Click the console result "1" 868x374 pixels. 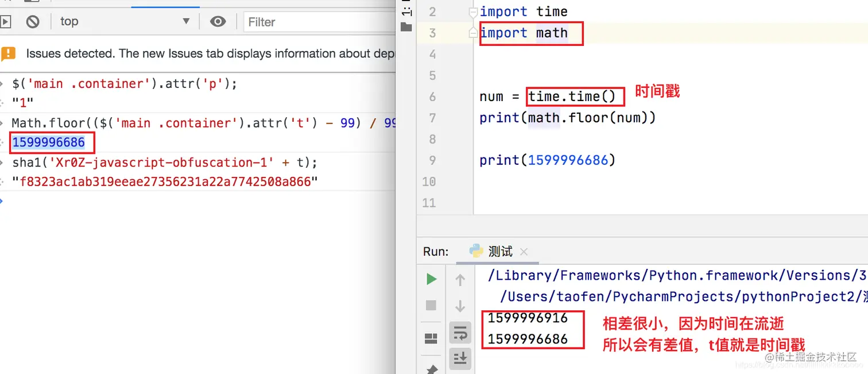click(x=23, y=103)
